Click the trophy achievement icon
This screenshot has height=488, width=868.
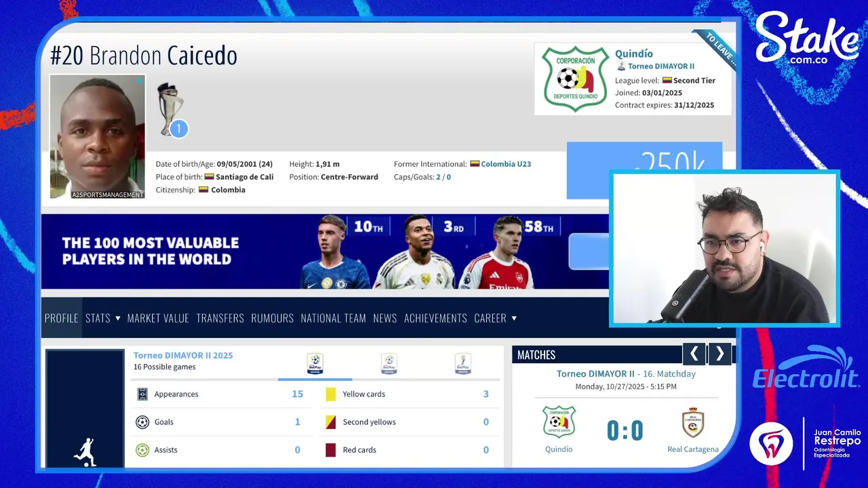pos(171,110)
